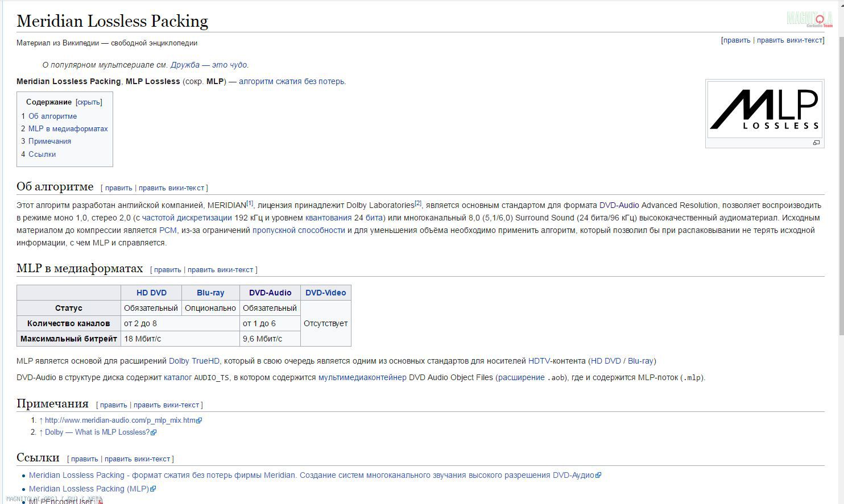Go to contents item MLP в медиаформатах

[68, 128]
